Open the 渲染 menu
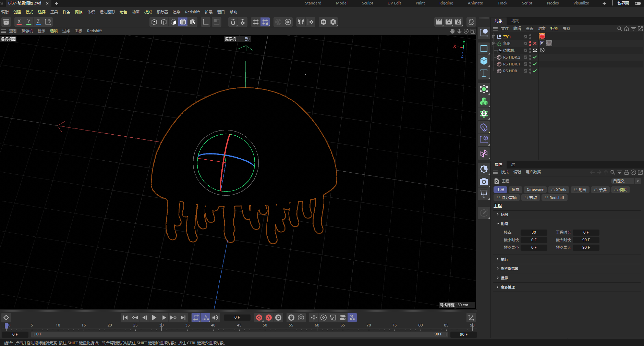644x346 pixels. [177, 12]
